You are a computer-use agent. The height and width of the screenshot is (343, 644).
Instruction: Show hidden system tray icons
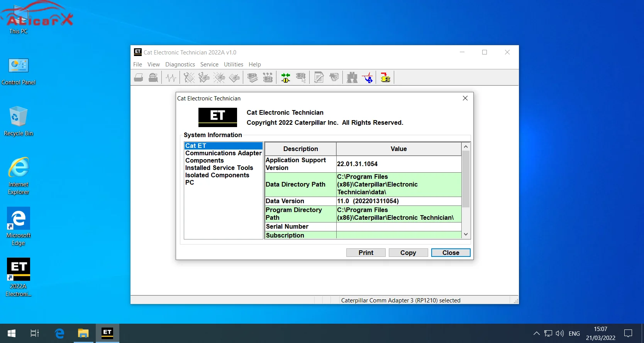click(536, 333)
